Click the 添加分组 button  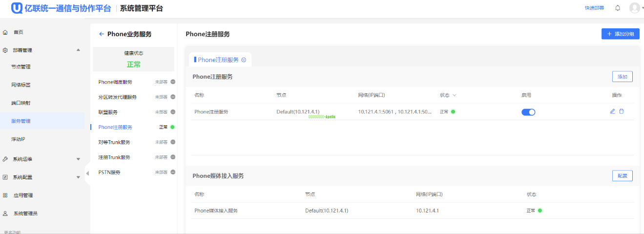click(620, 34)
